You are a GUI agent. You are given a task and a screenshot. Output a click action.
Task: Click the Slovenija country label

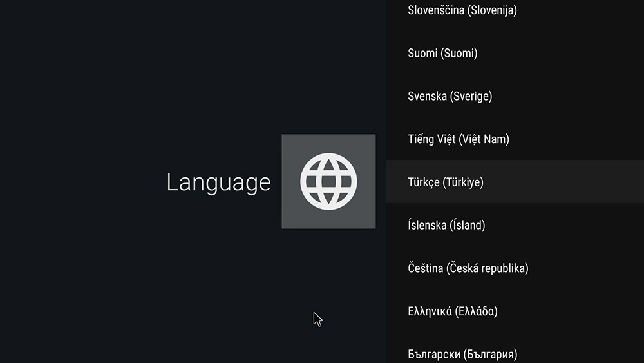(x=493, y=10)
